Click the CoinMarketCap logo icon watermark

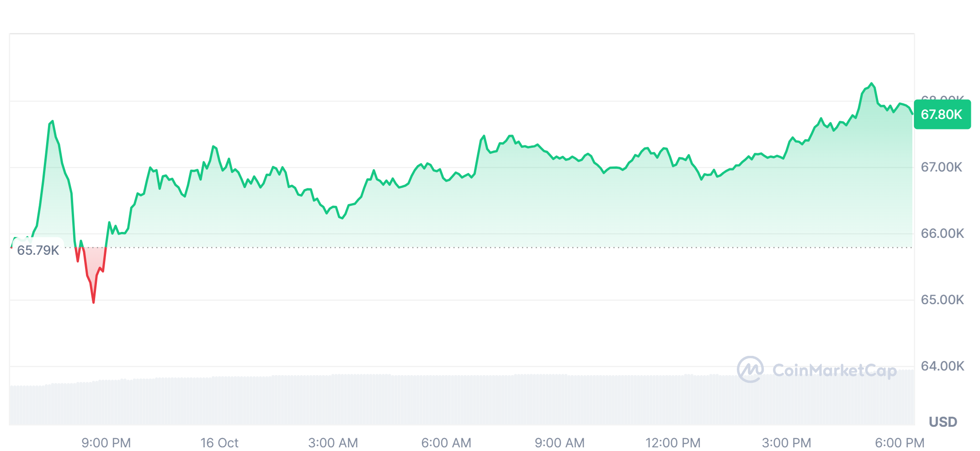coord(750,369)
